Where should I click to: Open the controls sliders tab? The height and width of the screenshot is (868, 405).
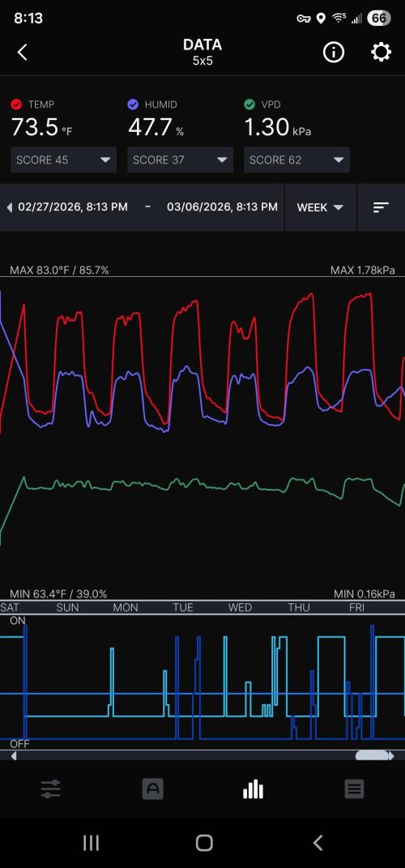click(51, 789)
